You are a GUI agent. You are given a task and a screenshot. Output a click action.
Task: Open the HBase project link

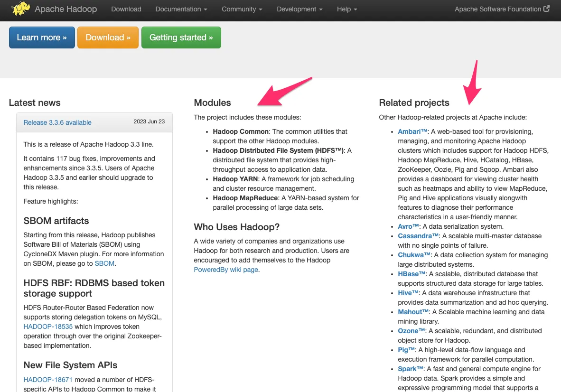pyautogui.click(x=411, y=274)
